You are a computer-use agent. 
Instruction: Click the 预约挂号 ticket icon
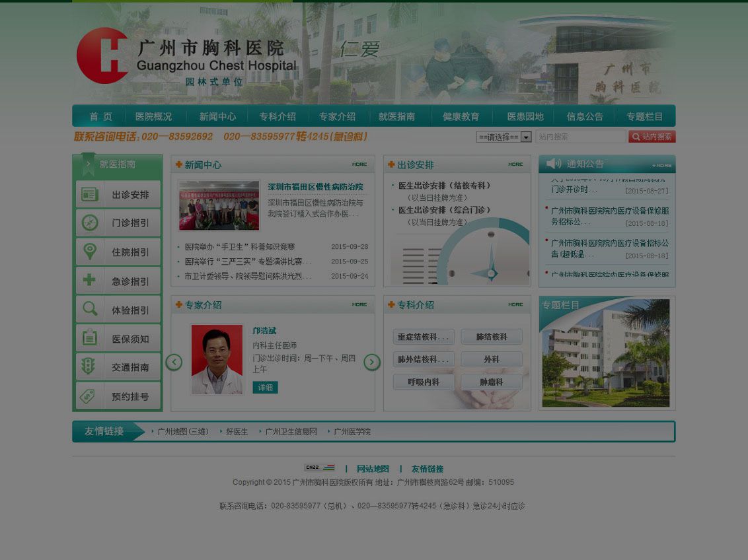(x=89, y=396)
